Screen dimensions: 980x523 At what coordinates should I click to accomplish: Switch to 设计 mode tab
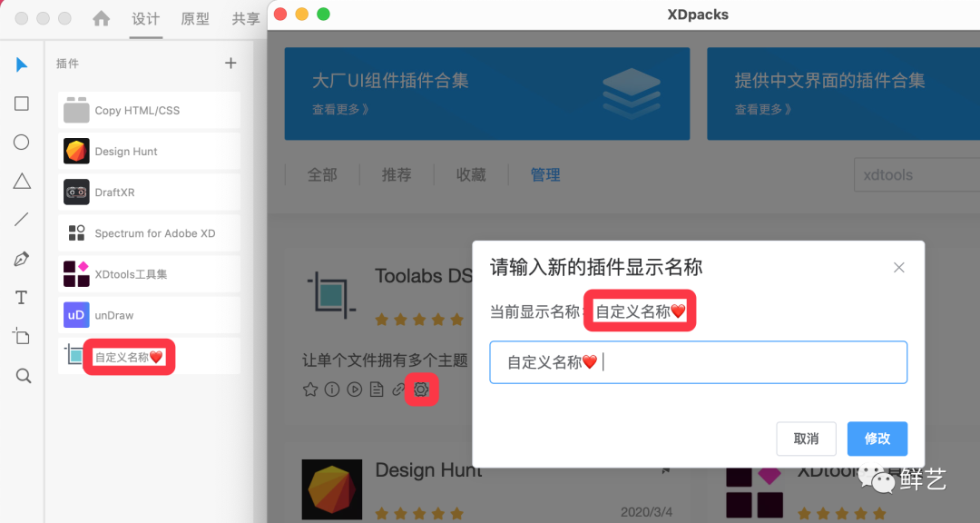pyautogui.click(x=145, y=19)
